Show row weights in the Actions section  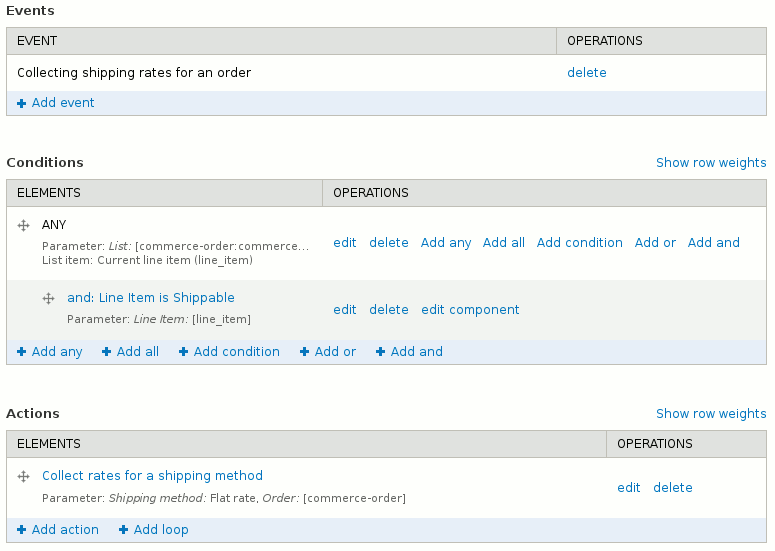coord(711,414)
